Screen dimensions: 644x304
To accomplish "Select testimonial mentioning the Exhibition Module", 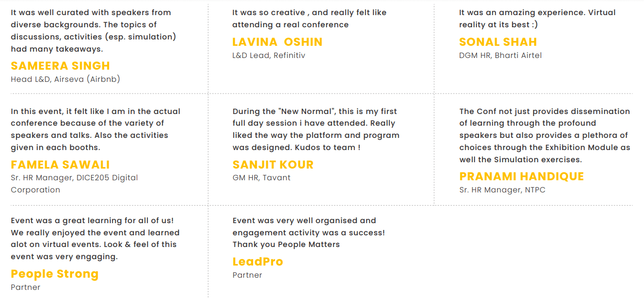I will (545, 135).
